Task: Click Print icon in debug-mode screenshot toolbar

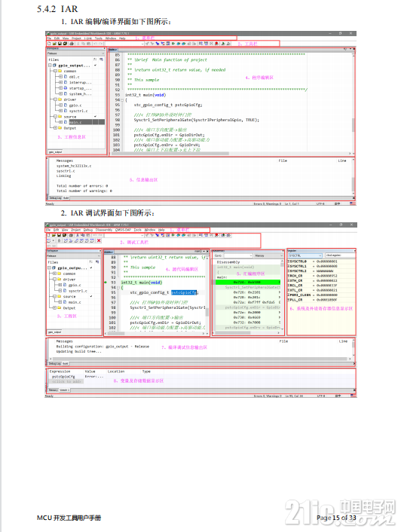Action: [72, 235]
